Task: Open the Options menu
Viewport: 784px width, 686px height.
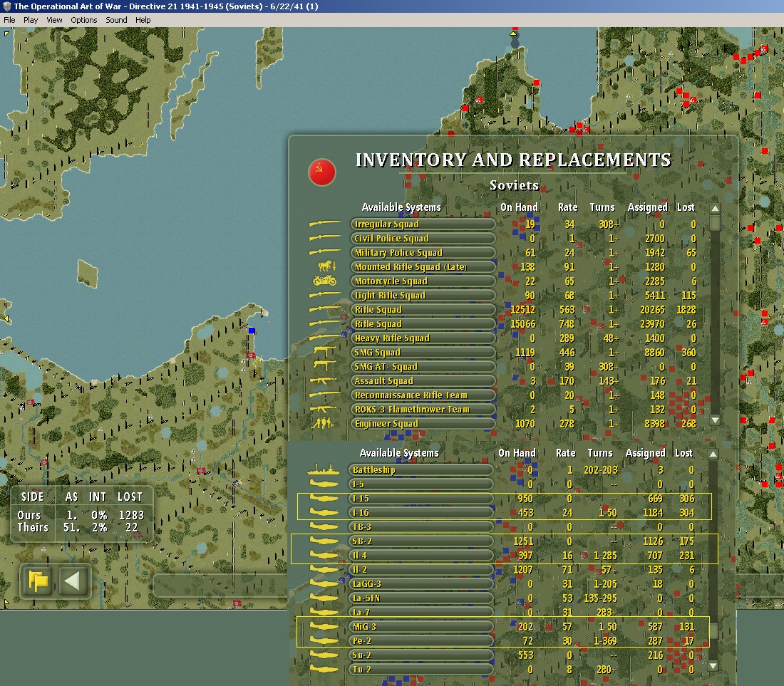Action: [84, 20]
